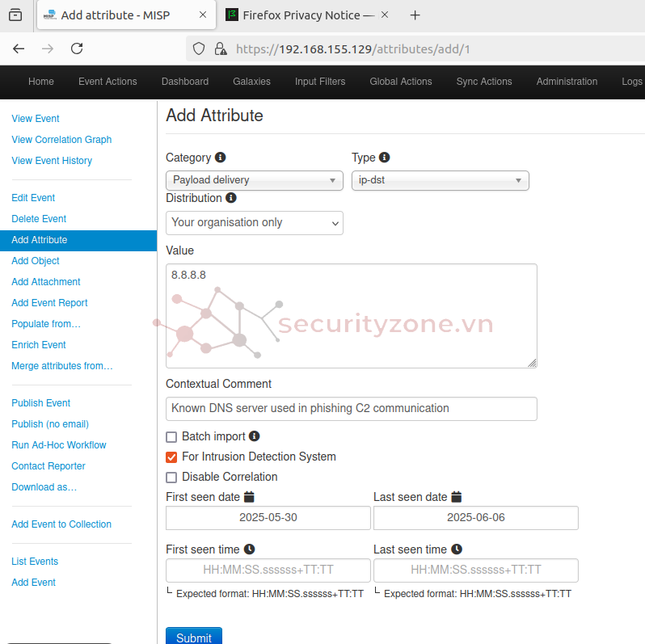Click the View Event link
Screen dimensions: 645x644
pos(36,119)
